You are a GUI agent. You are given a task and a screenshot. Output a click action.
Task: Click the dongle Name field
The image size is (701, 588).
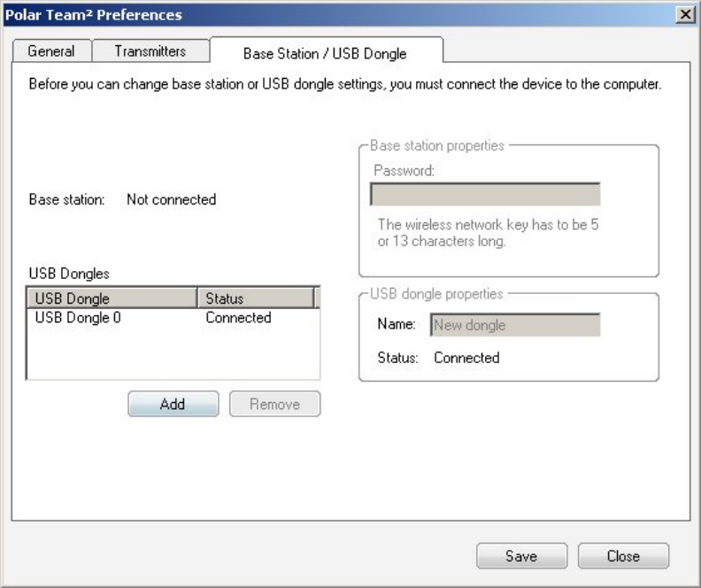click(515, 325)
